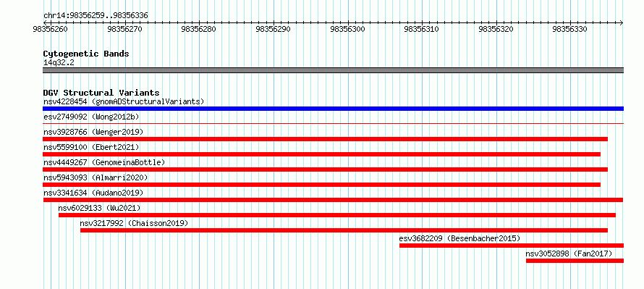Click the red nsv3928766 Wenger2019 bar
Image resolution: width=644 pixels, height=289 pixels.
coord(326,139)
